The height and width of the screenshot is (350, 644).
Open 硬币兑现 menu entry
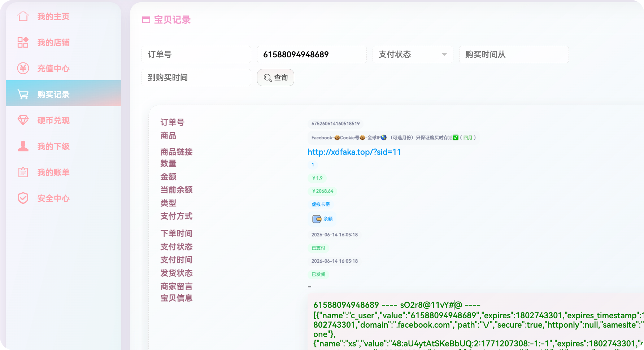pos(64,120)
